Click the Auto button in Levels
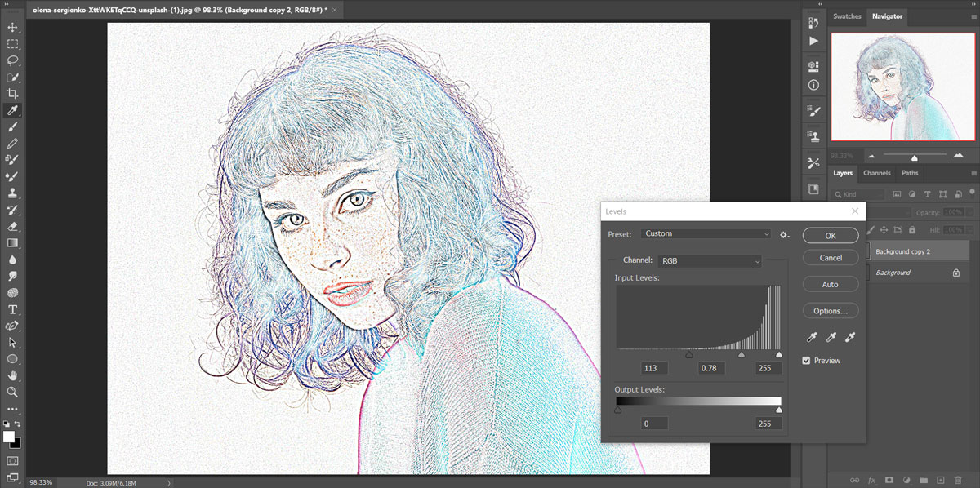 pos(831,285)
